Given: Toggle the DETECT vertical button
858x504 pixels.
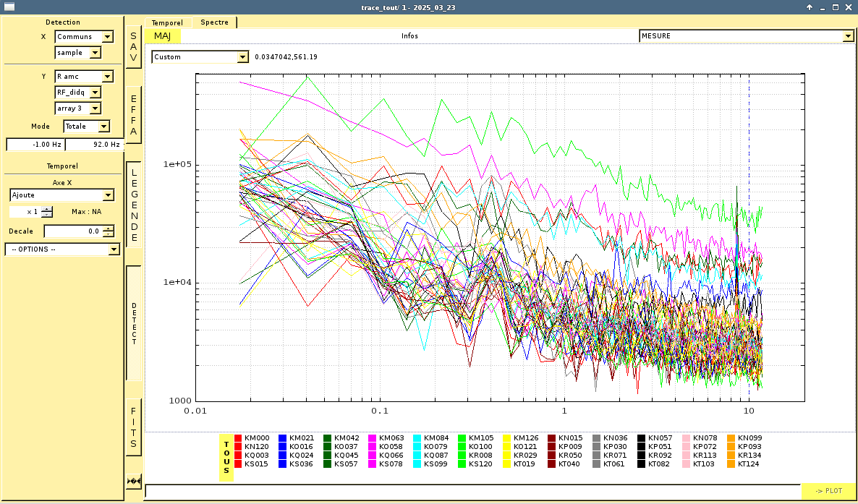Looking at the screenshot, I should (134, 323).
